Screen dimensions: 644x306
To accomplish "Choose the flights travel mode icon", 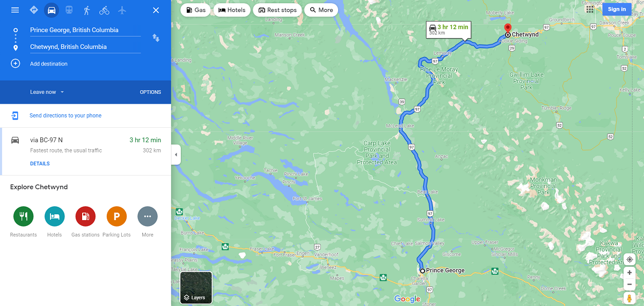I will 122,10.
